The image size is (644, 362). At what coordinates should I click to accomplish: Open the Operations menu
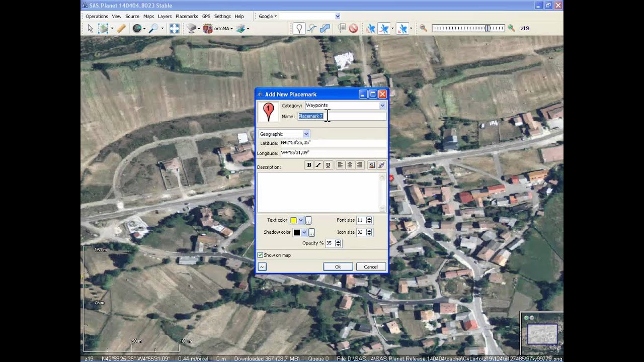click(97, 17)
